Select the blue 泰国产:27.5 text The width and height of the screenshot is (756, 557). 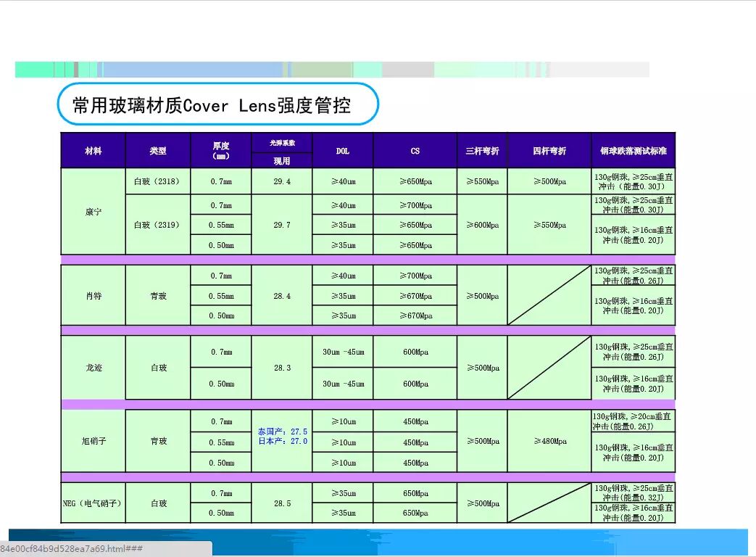coord(283,432)
